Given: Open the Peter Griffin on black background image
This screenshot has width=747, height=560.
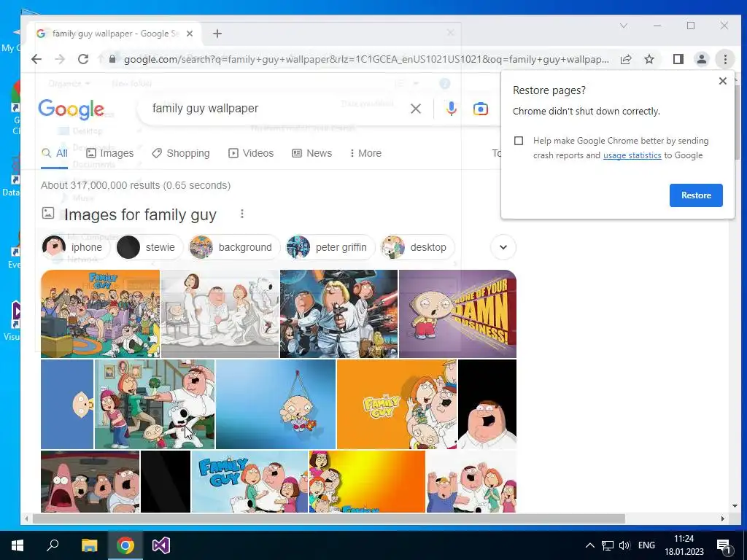Looking at the screenshot, I should click(x=487, y=404).
